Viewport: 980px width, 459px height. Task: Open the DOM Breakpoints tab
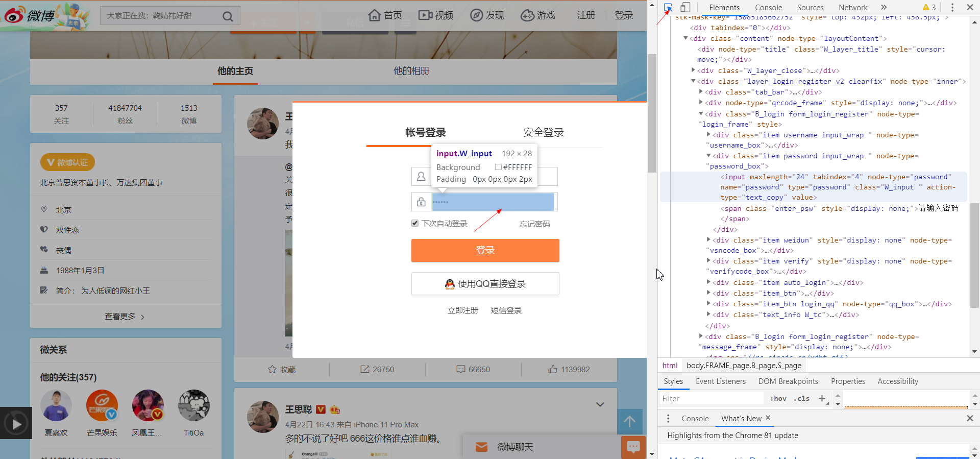[x=788, y=381]
